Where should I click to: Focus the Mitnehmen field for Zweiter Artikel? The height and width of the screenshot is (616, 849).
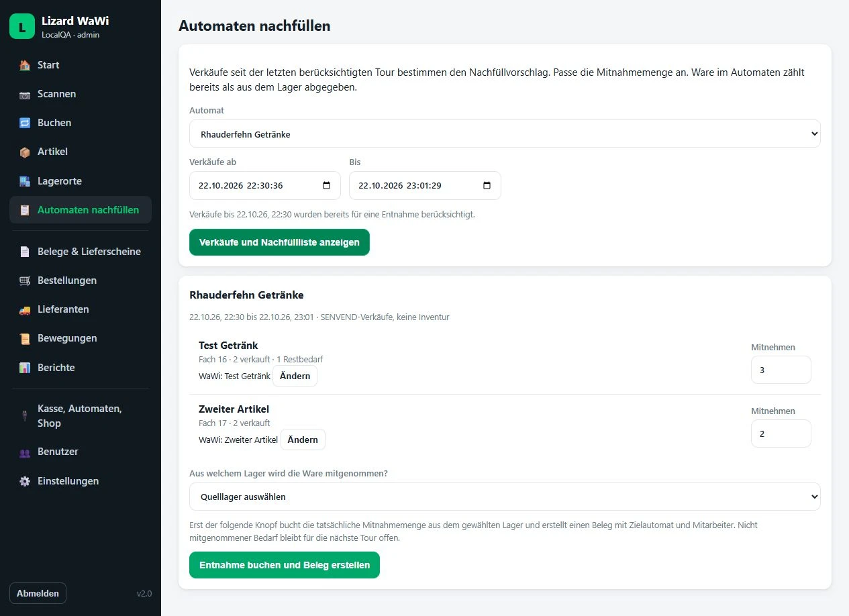pyautogui.click(x=781, y=433)
